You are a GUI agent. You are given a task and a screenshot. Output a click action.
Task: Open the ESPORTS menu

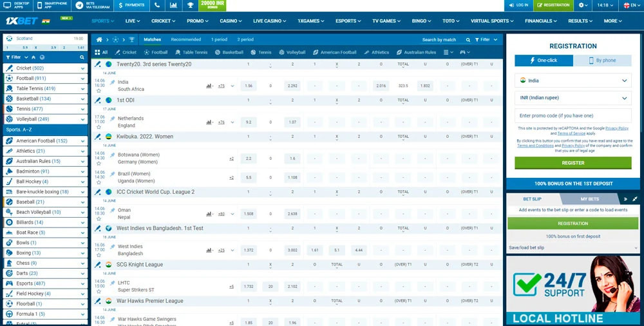tap(348, 21)
